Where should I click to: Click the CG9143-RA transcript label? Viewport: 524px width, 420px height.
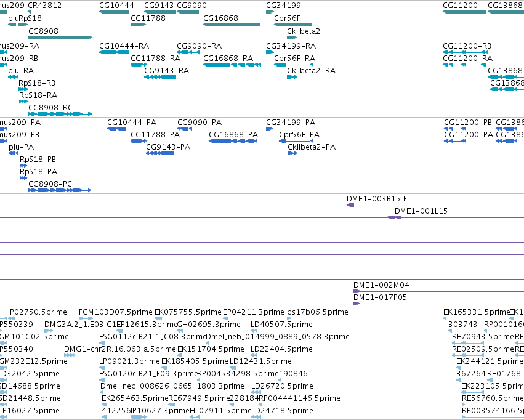click(166, 70)
